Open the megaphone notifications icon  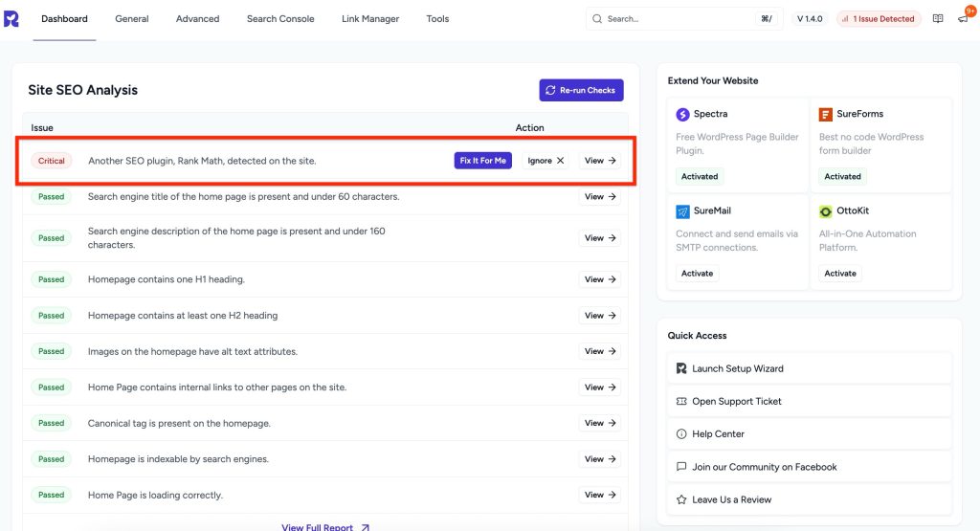(x=962, y=19)
